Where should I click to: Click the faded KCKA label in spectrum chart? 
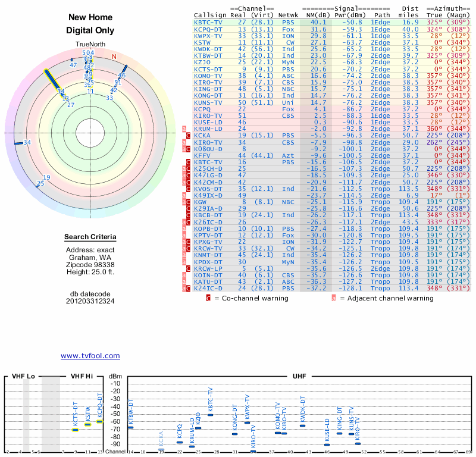tap(161, 439)
